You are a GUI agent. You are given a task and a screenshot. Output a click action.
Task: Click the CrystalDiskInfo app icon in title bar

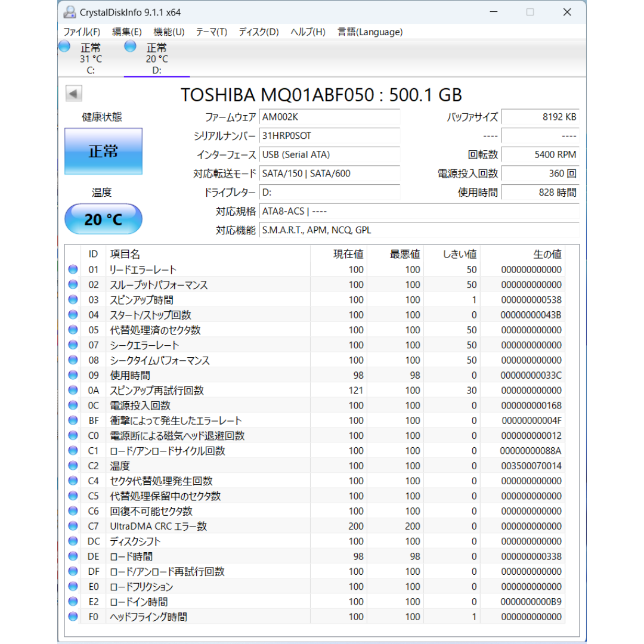click(x=70, y=13)
